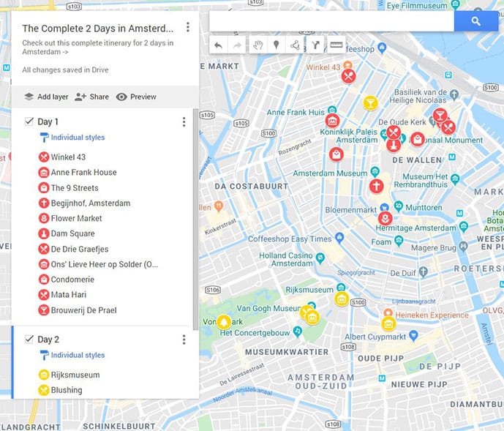
Task: Click the yellow cocktail glass marker
Action: [370, 103]
